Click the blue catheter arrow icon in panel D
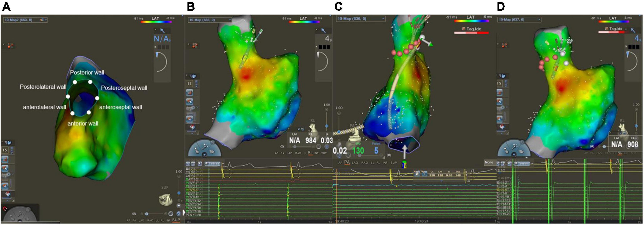This screenshot has height=225, width=644. (633, 30)
